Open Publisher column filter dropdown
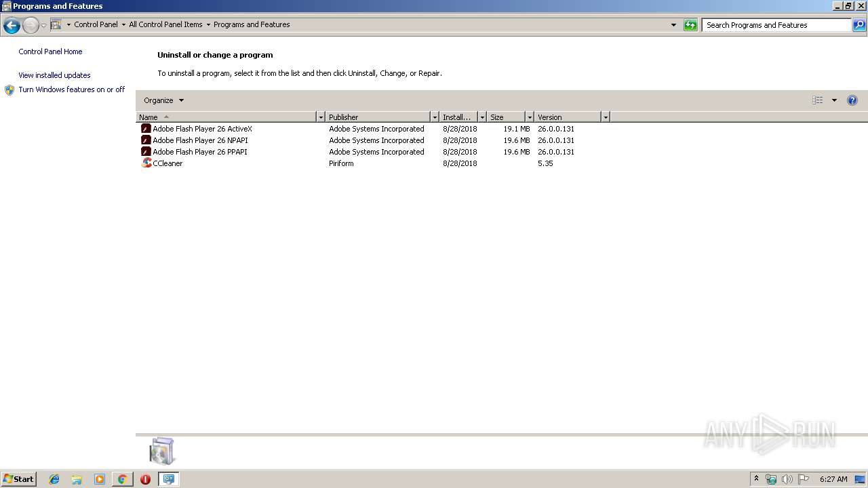 [x=435, y=117]
